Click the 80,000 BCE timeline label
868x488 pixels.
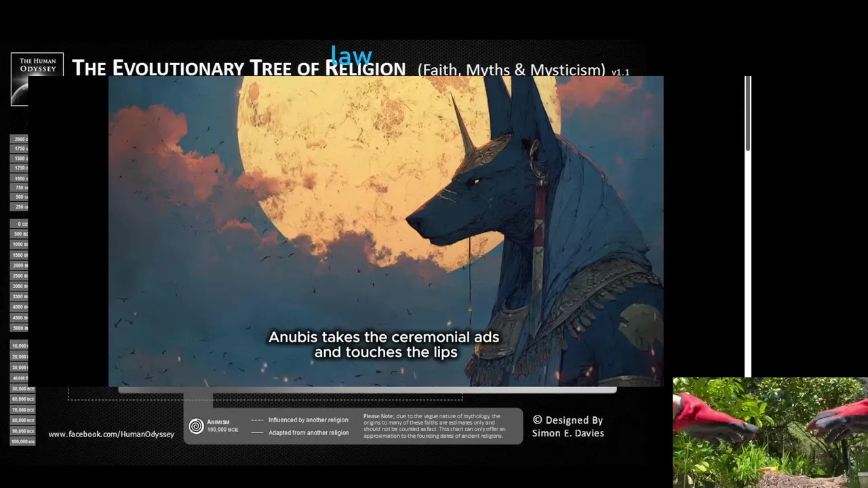click(22, 420)
